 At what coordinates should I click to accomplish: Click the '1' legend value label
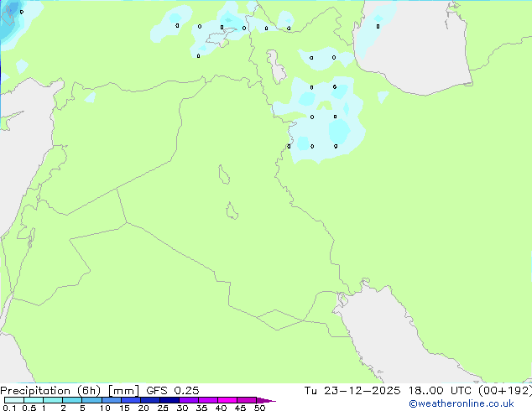tap(44, 408)
